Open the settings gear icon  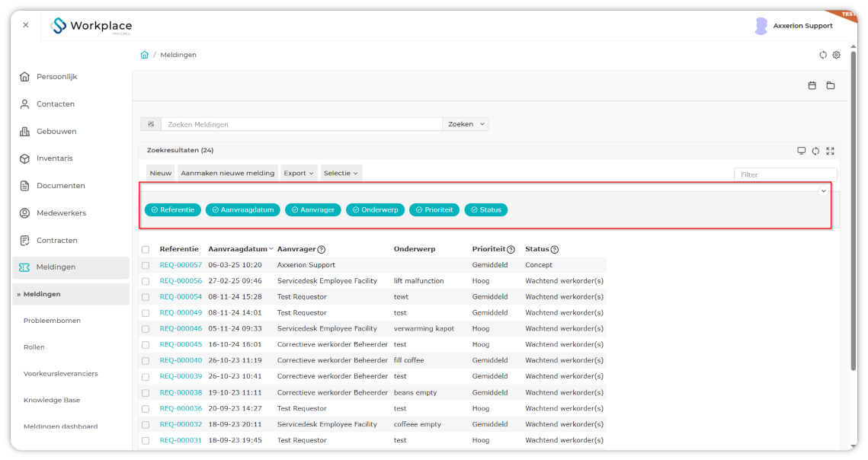(837, 55)
